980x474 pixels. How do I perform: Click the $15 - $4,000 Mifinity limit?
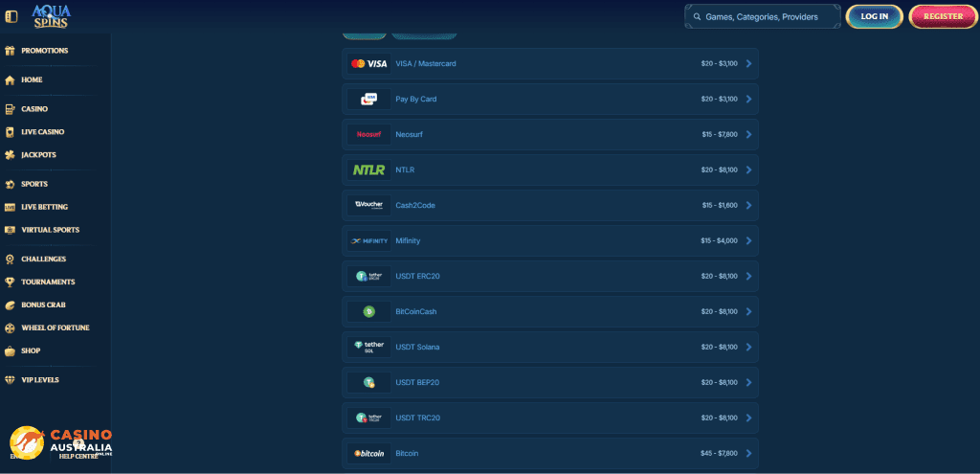(x=720, y=240)
